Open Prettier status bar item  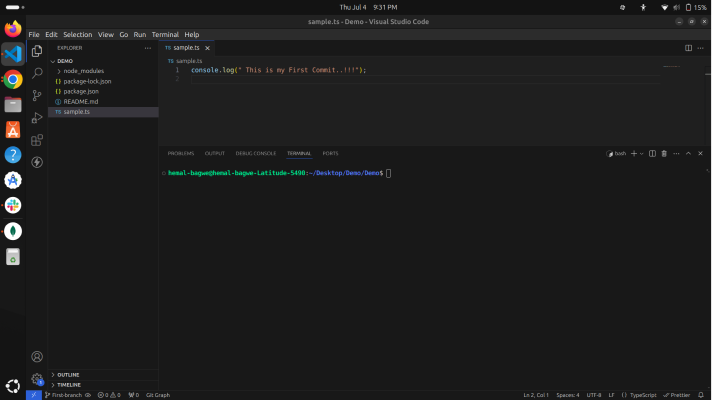pos(677,395)
